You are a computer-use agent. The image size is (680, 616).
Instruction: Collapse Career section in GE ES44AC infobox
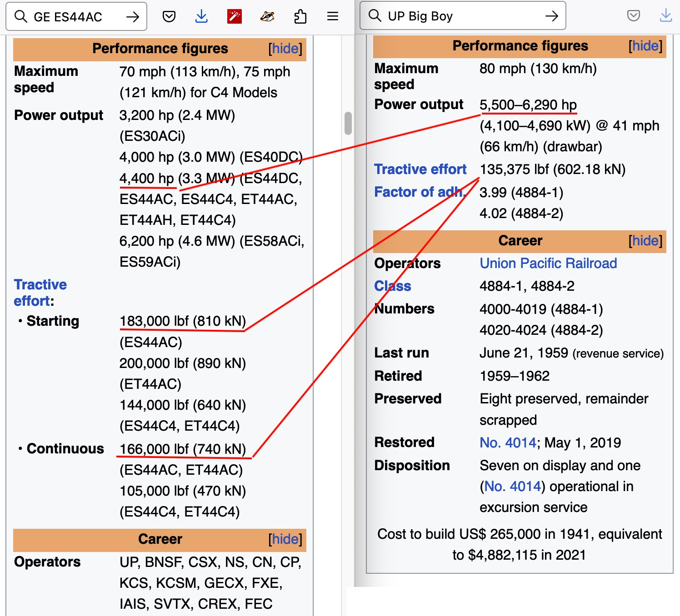click(285, 539)
